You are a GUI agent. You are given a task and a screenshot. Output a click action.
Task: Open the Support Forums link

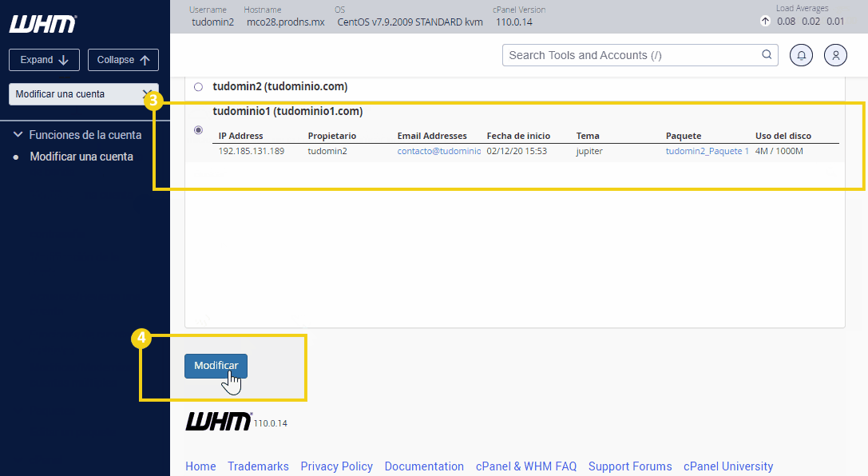coord(630,466)
